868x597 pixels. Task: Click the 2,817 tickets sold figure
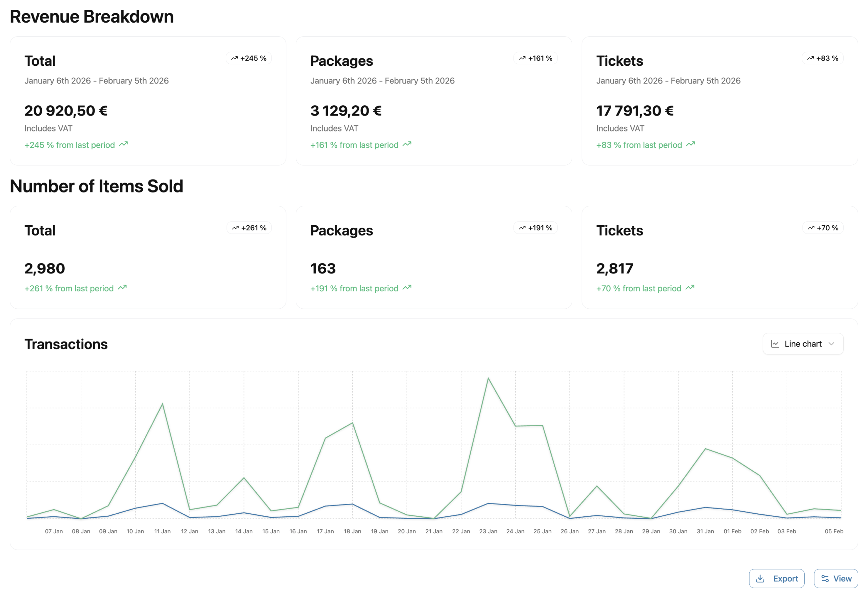pyautogui.click(x=614, y=269)
